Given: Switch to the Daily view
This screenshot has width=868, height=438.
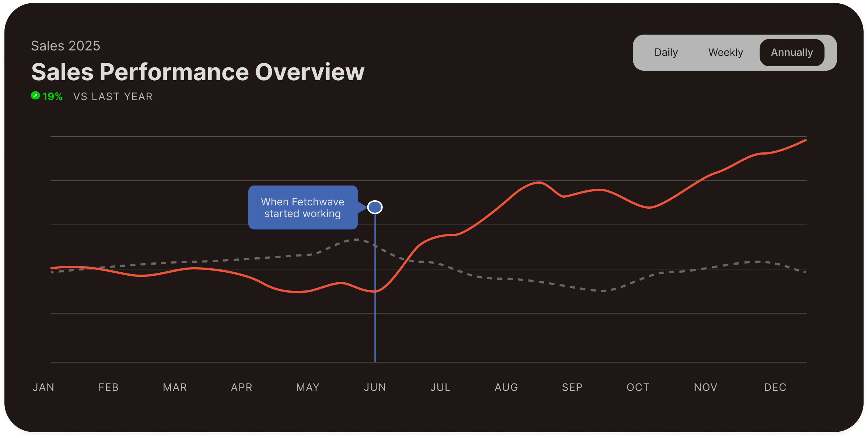Looking at the screenshot, I should (x=666, y=53).
